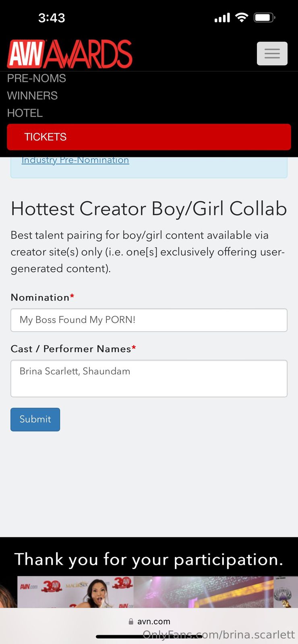
Task: Focus the Cast / Performer Names box
Action: (x=149, y=378)
